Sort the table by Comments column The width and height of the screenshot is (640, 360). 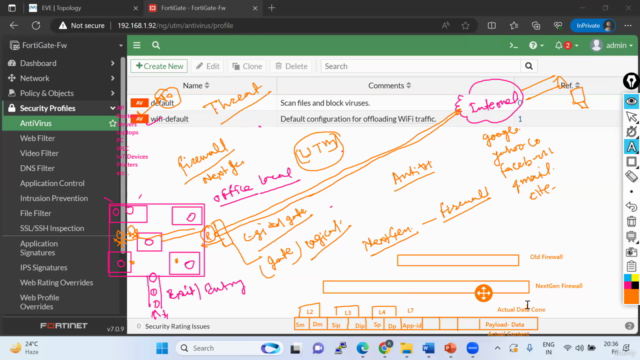[389, 85]
